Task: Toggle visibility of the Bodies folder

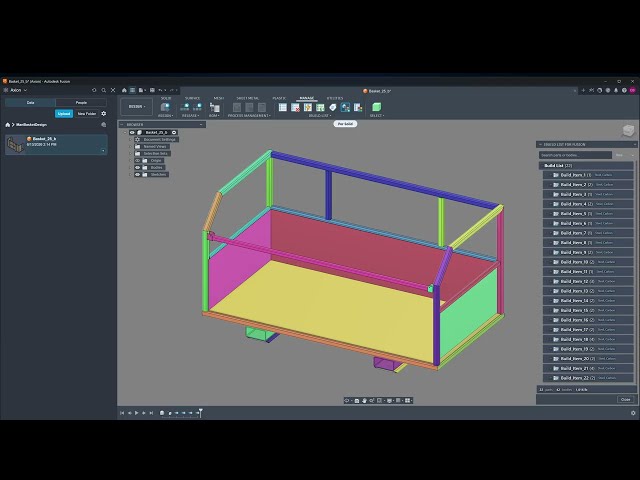Action: tap(138, 167)
